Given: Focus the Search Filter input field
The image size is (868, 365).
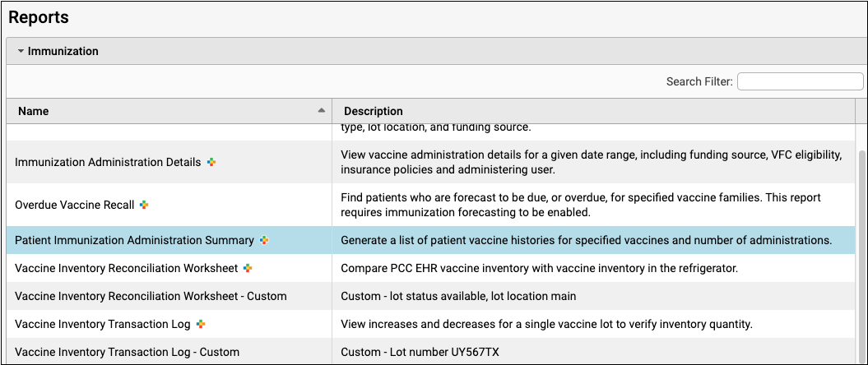Looking at the screenshot, I should click(x=799, y=81).
